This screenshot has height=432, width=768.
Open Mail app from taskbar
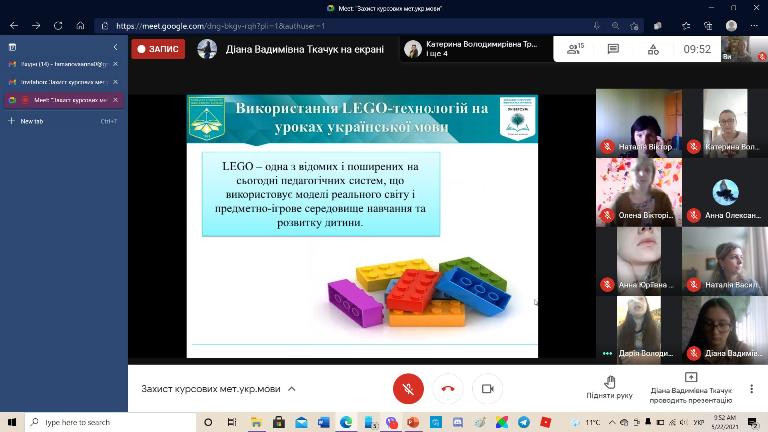tap(301, 422)
